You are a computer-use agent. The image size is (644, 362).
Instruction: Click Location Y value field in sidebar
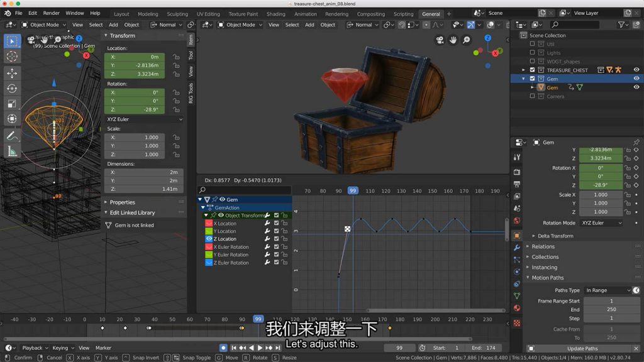coord(135,65)
